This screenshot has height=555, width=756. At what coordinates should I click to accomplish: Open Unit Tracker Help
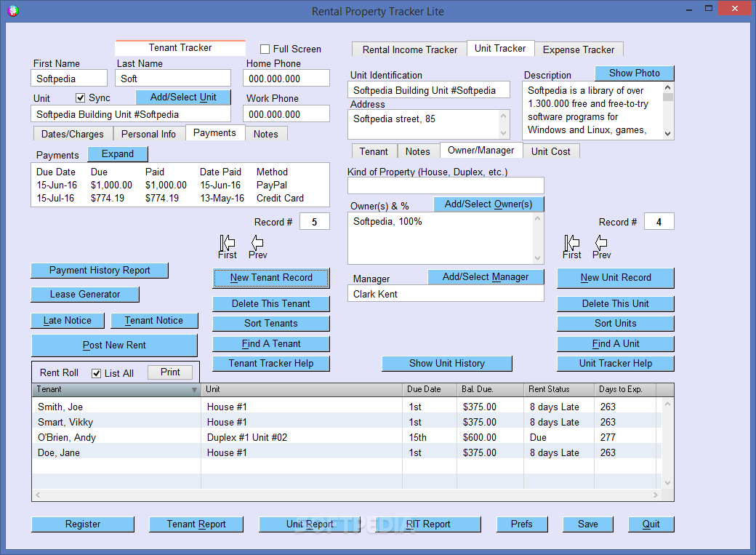point(616,364)
